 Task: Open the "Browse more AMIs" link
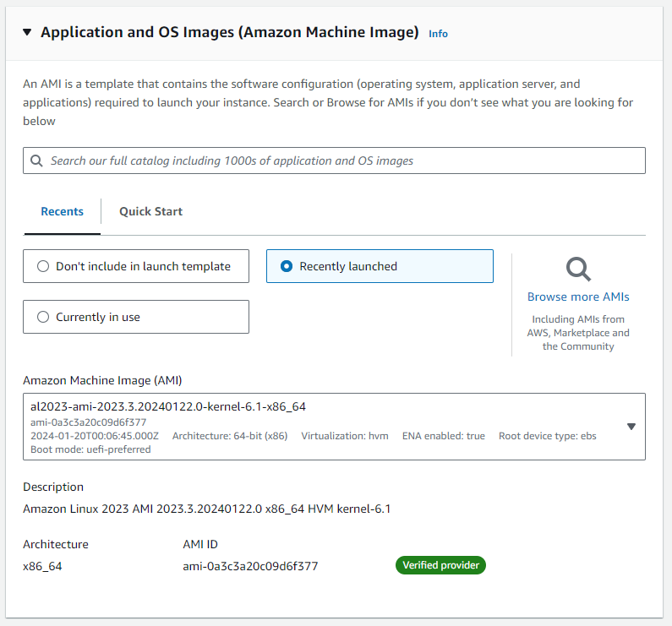point(578,297)
